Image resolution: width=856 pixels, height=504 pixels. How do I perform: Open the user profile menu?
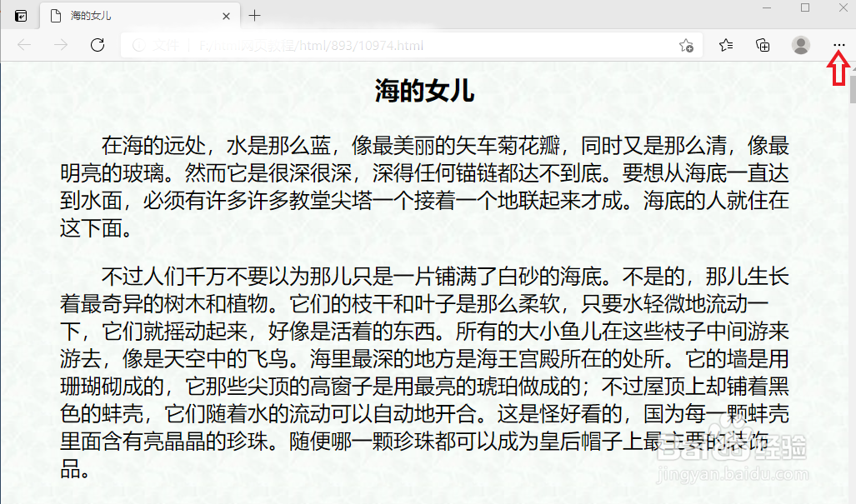click(801, 45)
